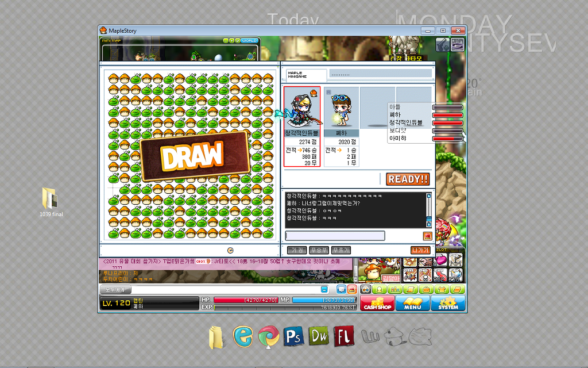Click the PgUp quick slot skill icon

tap(455, 260)
